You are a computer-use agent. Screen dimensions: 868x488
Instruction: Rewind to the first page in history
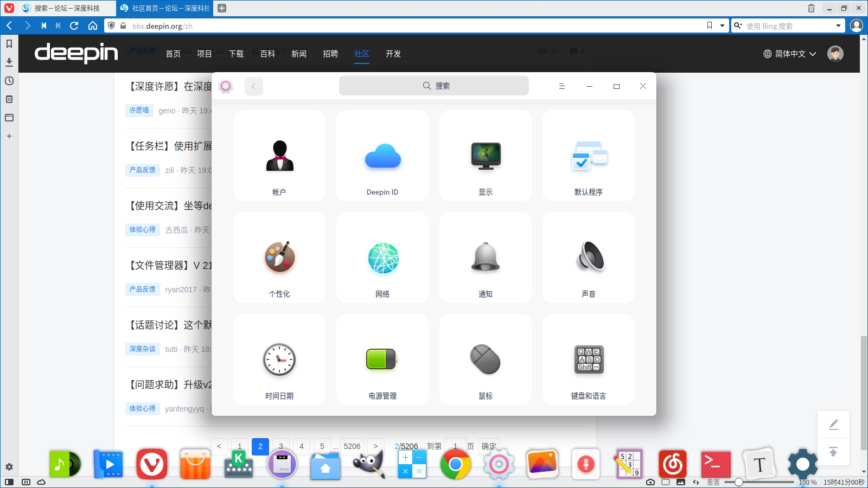[x=44, y=25]
